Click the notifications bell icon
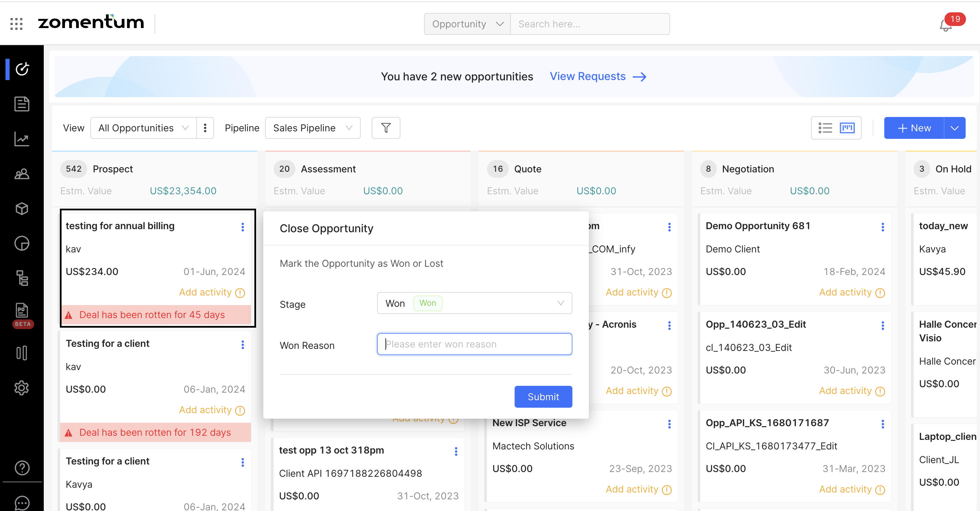The width and height of the screenshot is (980, 511). (x=945, y=25)
